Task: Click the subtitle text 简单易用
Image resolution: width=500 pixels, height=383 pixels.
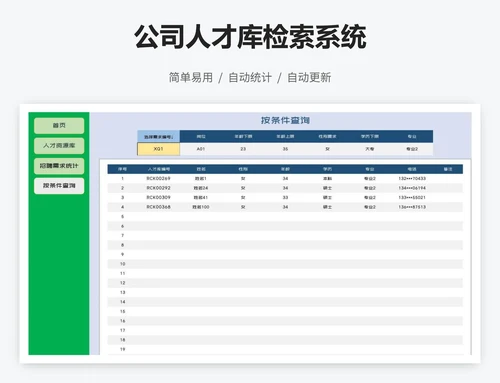Action: [x=191, y=78]
